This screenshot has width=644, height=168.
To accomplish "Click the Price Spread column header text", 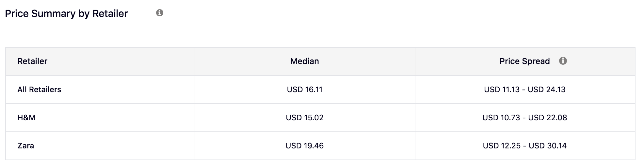I will point(524,61).
